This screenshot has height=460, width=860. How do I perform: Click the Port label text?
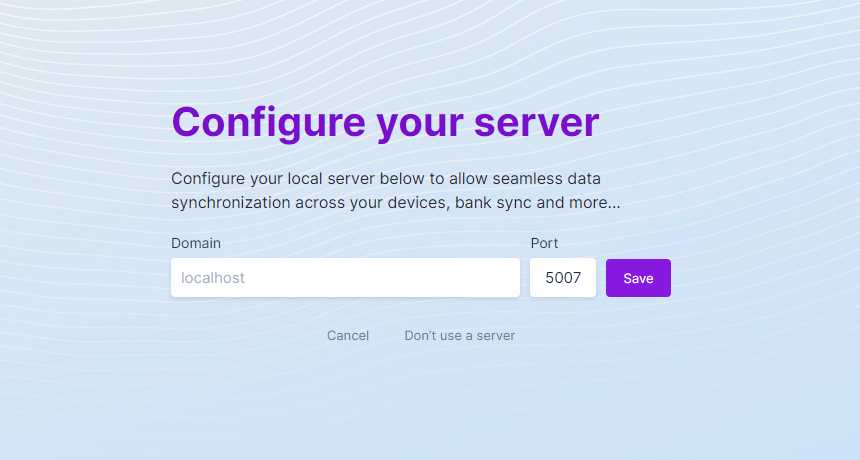(x=544, y=243)
